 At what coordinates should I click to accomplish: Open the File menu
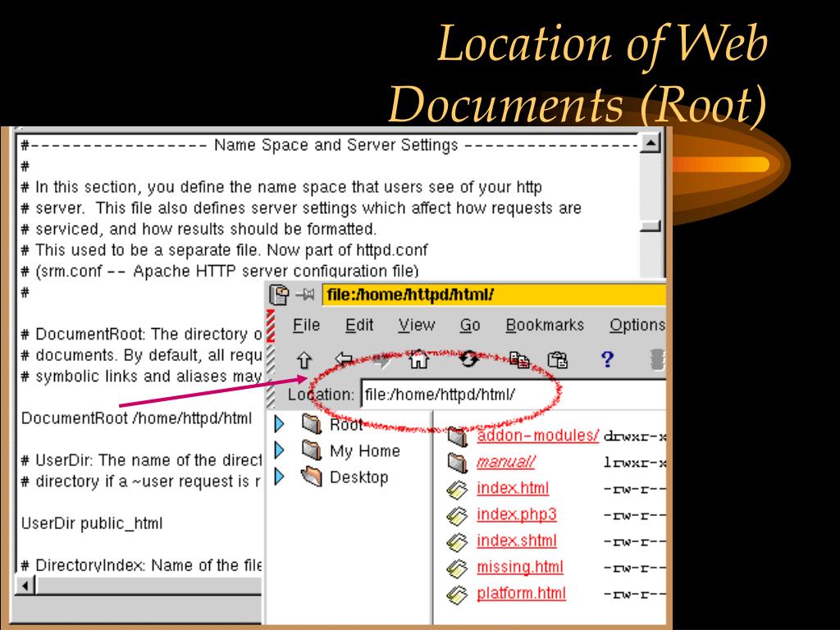(306, 325)
